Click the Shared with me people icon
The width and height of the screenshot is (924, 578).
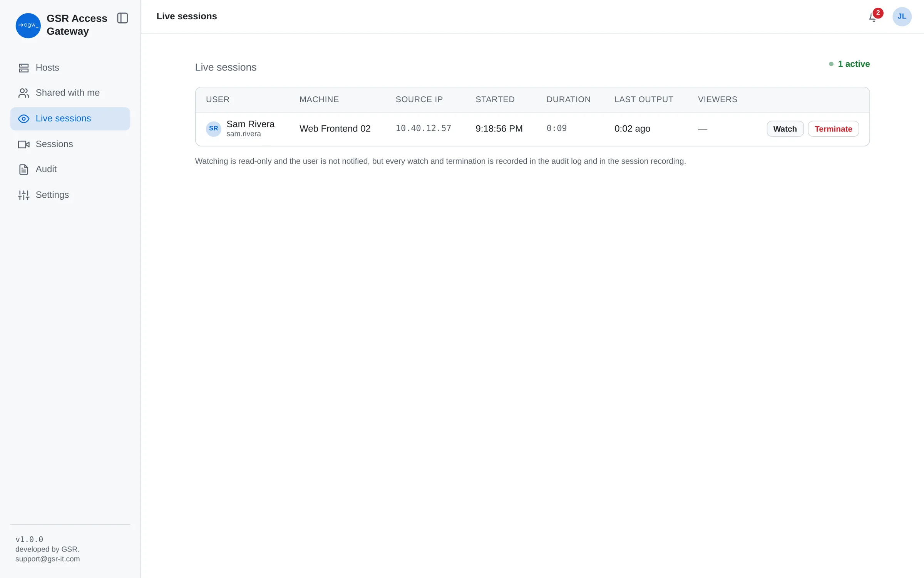(x=24, y=93)
